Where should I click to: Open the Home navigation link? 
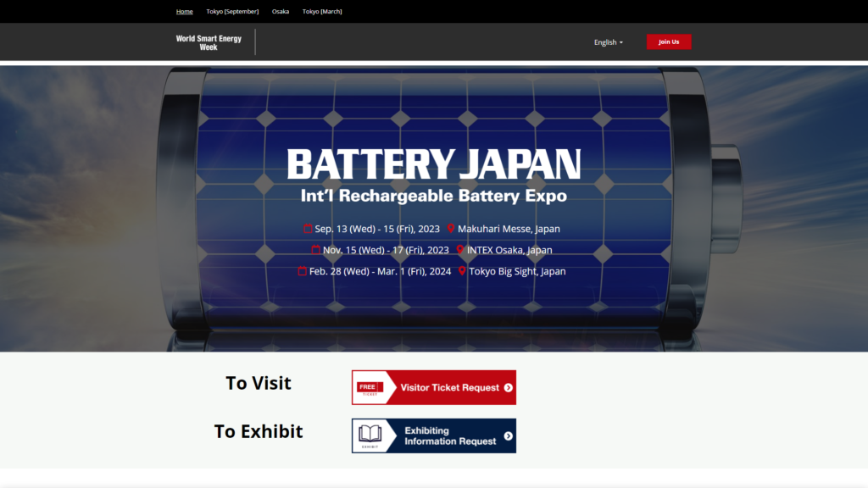click(x=184, y=12)
